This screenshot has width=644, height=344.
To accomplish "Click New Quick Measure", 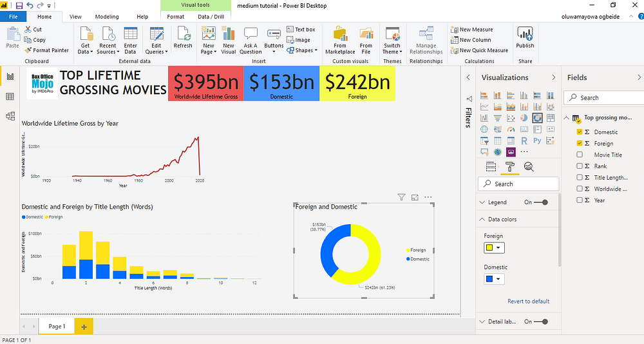I will tap(479, 50).
